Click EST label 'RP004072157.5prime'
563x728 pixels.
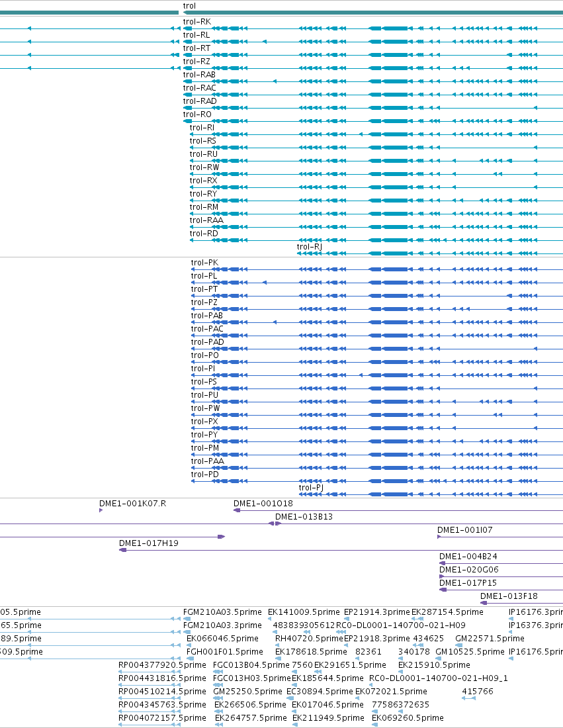(163, 718)
